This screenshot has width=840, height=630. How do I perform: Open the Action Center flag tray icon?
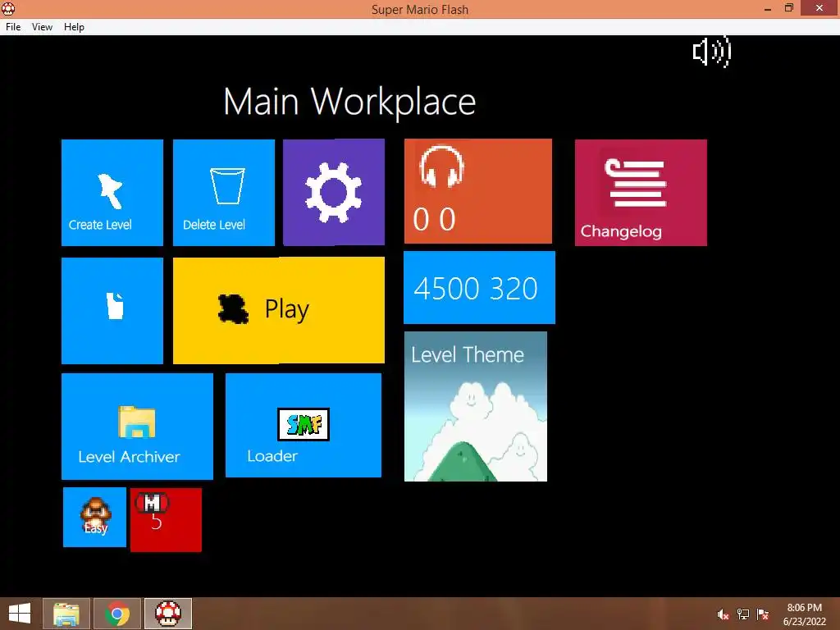coord(763,614)
